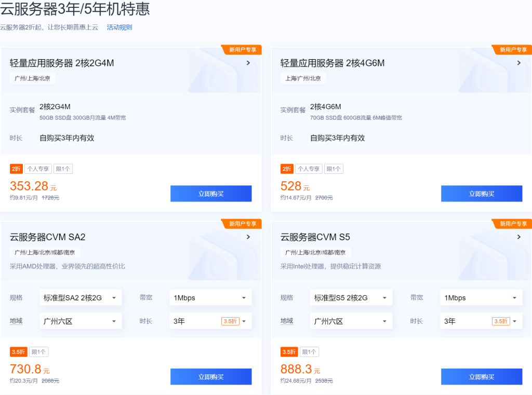The width and height of the screenshot is (532, 395).
Task: Expand the 标准型S5 2核2G spec dropdown
Action: point(351,298)
